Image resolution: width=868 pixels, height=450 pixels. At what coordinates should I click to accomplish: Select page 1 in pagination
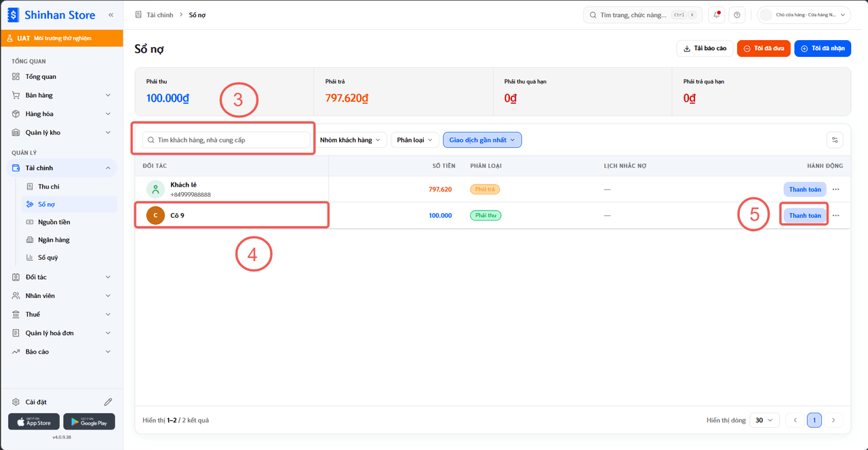point(814,420)
